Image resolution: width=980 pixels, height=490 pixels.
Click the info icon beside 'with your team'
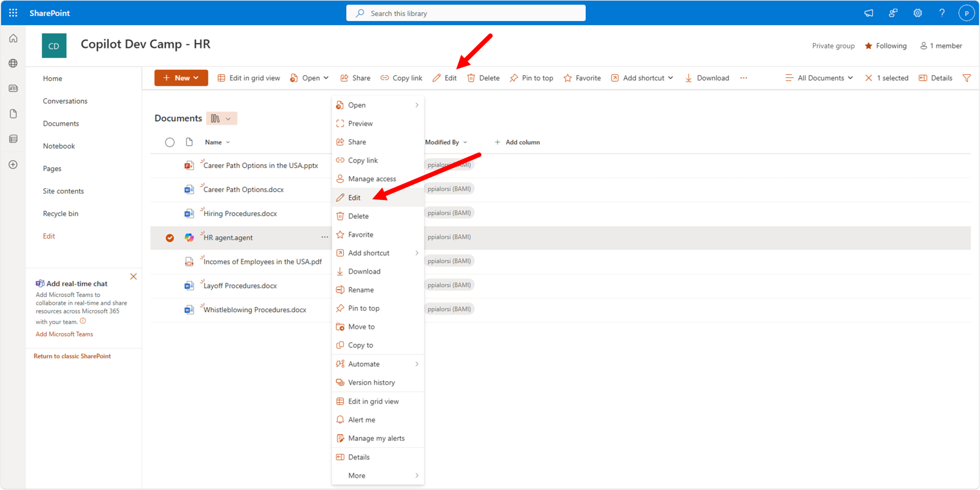[x=83, y=321]
